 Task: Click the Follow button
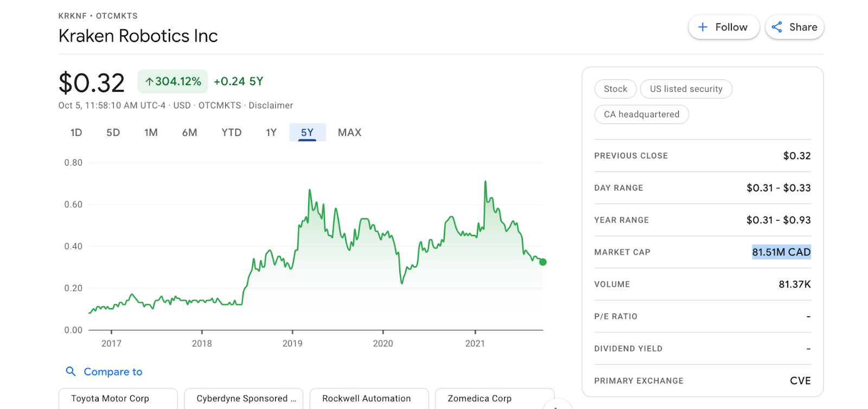coord(724,27)
